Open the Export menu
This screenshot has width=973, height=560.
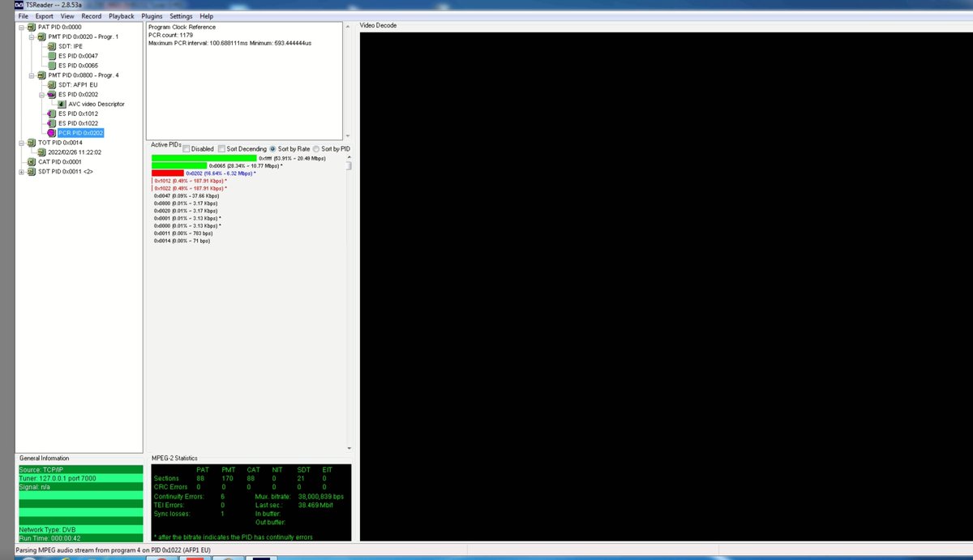(x=44, y=16)
